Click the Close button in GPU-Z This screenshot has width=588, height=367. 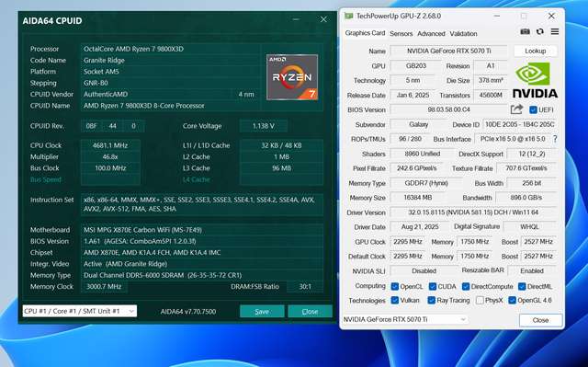(x=540, y=320)
